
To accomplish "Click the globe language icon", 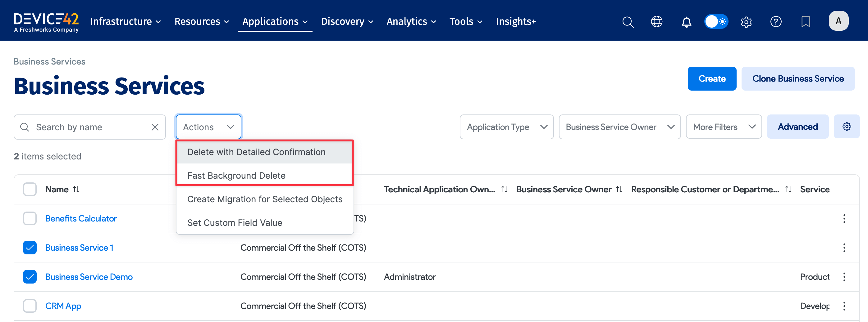I will click(656, 22).
